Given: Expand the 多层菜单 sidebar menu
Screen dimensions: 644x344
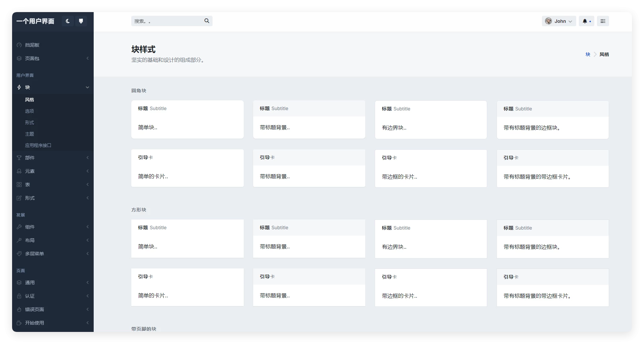Looking at the screenshot, I should [53, 254].
